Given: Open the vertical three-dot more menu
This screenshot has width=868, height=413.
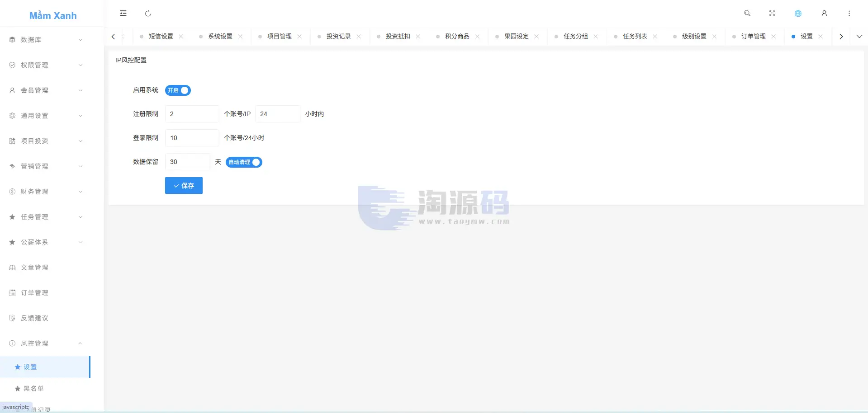Looking at the screenshot, I should click(x=849, y=14).
